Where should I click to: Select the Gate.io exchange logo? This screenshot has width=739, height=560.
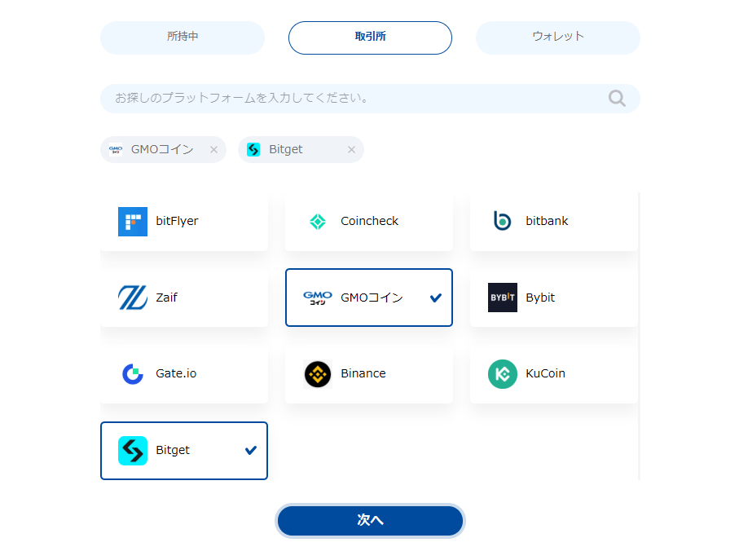[133, 374]
